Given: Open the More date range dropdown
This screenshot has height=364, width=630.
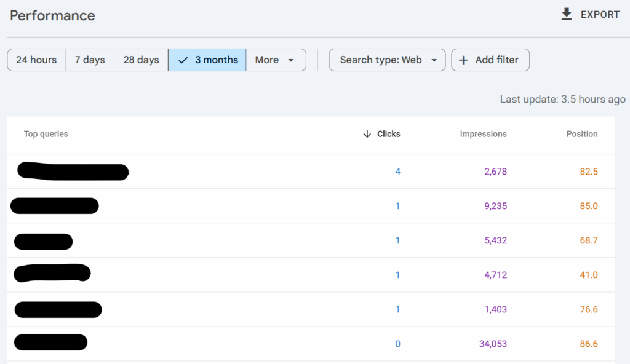Looking at the screenshot, I should [276, 60].
